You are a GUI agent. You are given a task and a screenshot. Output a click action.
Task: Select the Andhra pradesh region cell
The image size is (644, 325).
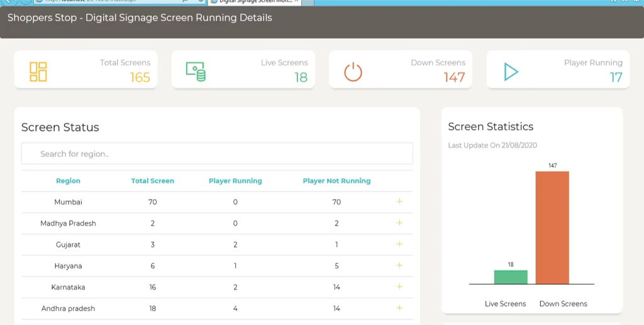pyautogui.click(x=68, y=309)
